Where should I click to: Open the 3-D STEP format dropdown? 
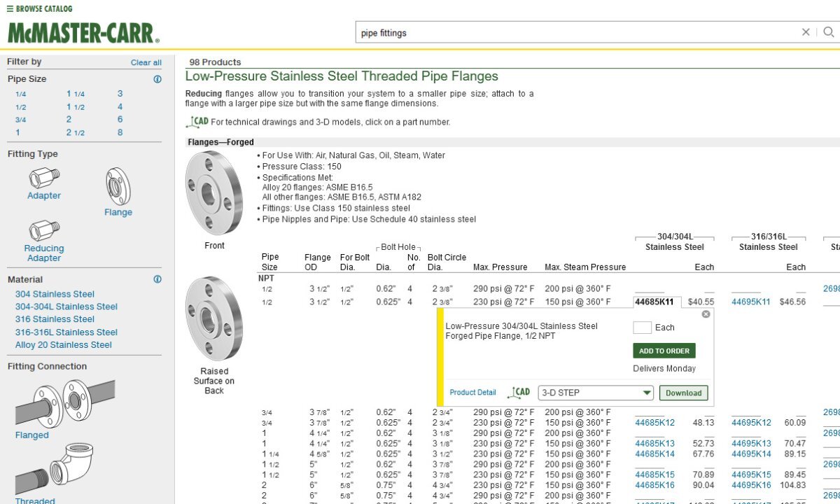coord(596,393)
